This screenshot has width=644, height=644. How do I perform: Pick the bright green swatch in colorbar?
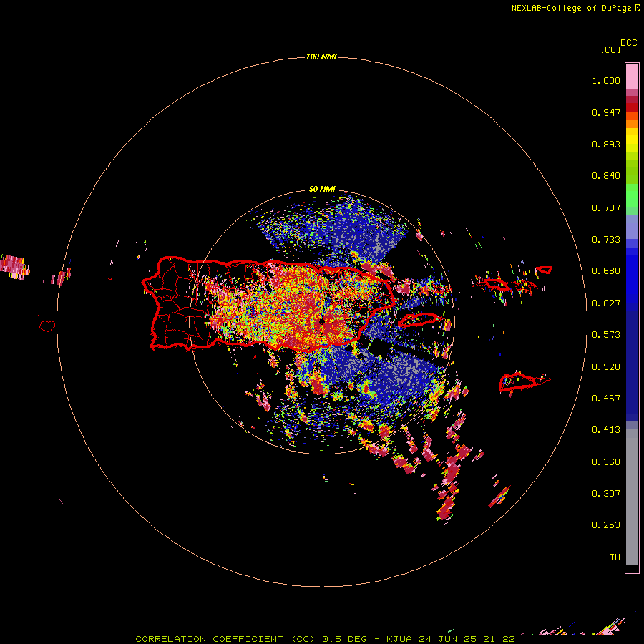point(632,195)
